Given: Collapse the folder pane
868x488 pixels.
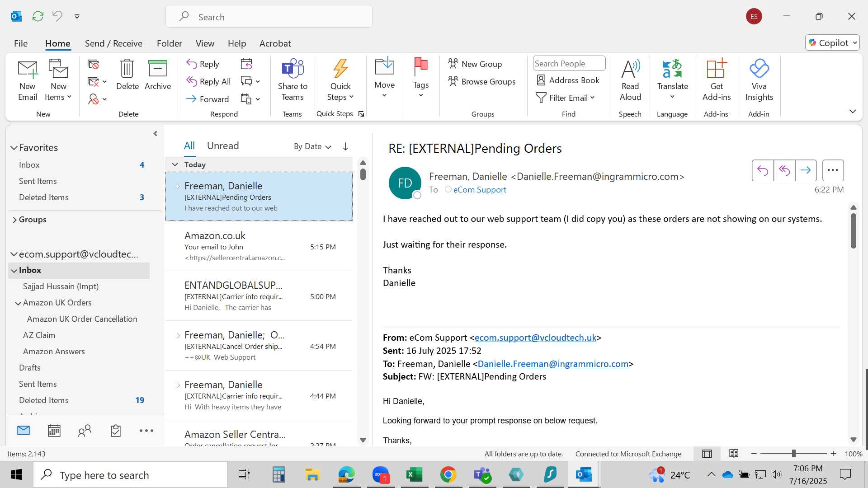Looking at the screenshot, I should (155, 134).
